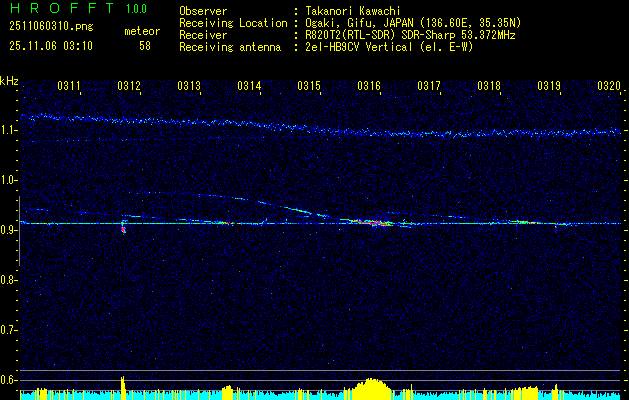Click the 0318 time tick label
Viewport: 629px width, 400px height.
click(x=489, y=86)
